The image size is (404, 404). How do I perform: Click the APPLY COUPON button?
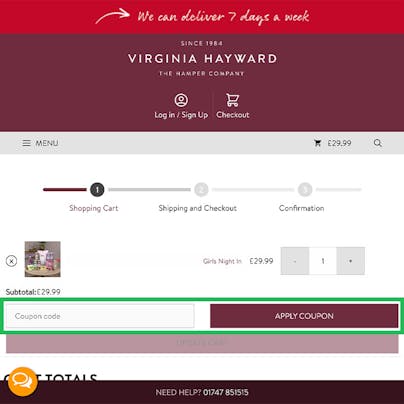pyautogui.click(x=304, y=316)
